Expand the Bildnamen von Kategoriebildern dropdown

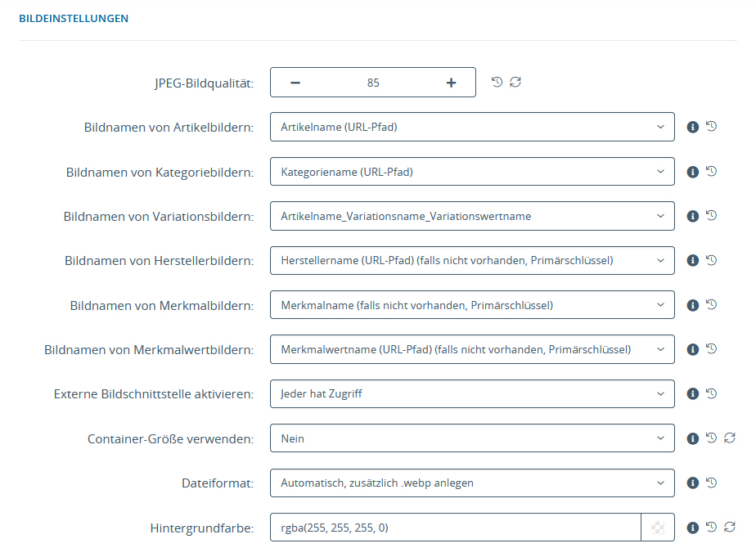472,172
